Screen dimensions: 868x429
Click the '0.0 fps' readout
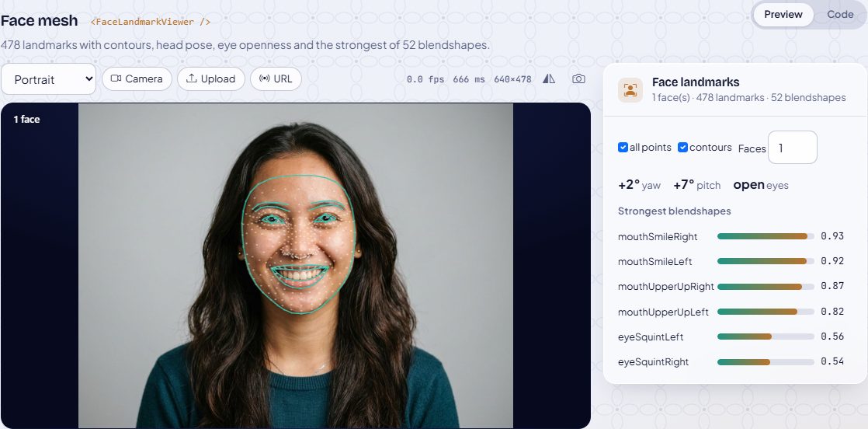425,79
